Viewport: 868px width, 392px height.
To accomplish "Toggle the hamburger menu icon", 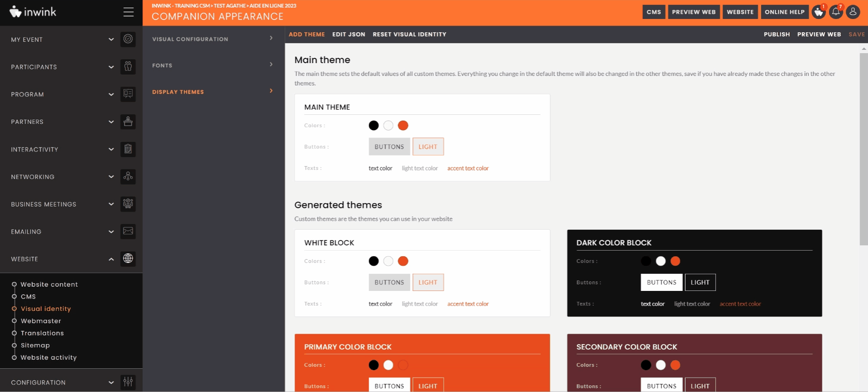I will (x=128, y=12).
